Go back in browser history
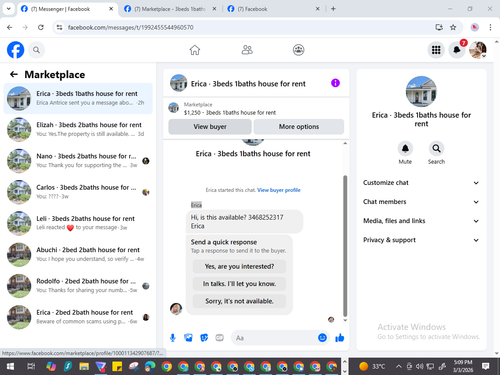Screen dimensions: 500x375 click(10, 27)
